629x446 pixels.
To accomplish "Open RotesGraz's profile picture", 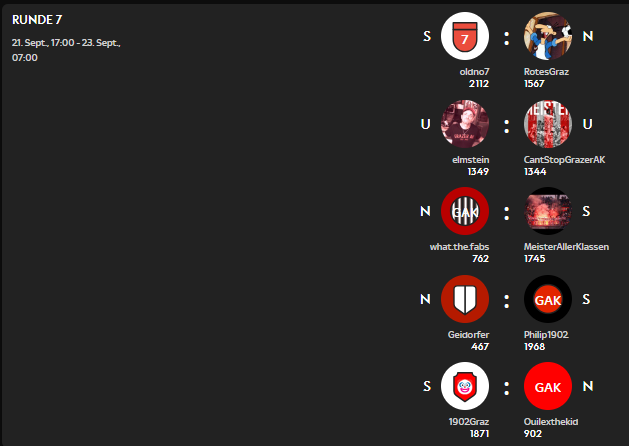I will [x=548, y=37].
